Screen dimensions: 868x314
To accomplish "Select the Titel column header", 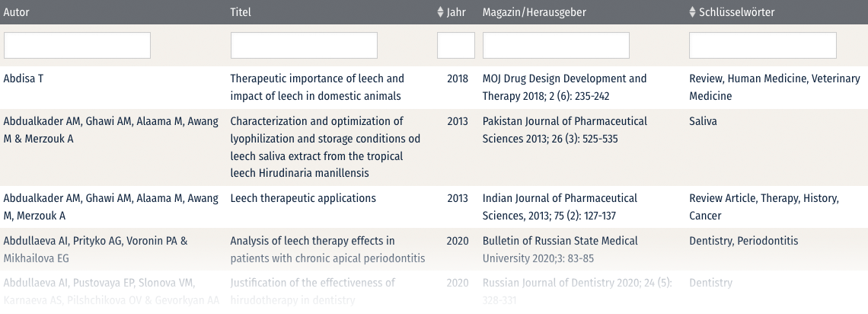I will pos(241,12).
